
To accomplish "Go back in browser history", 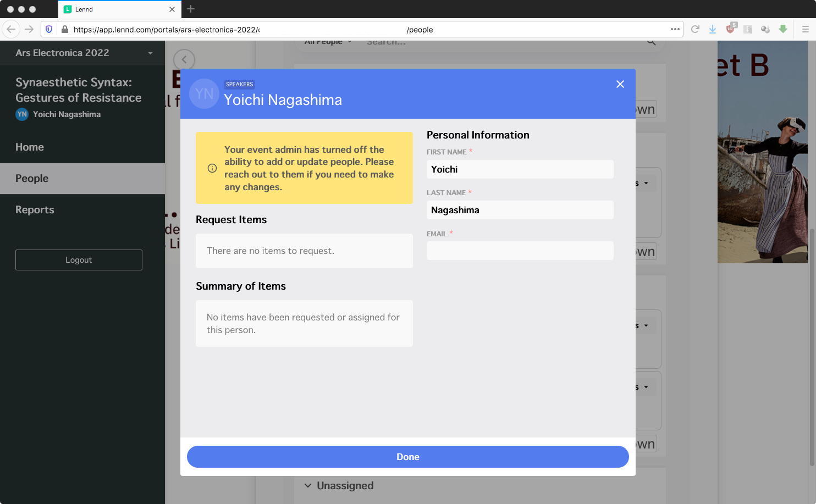I will (x=11, y=29).
